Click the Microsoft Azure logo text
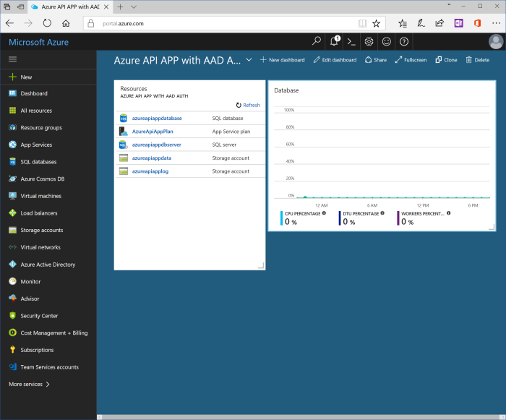The height and width of the screenshot is (420, 506). [x=39, y=43]
